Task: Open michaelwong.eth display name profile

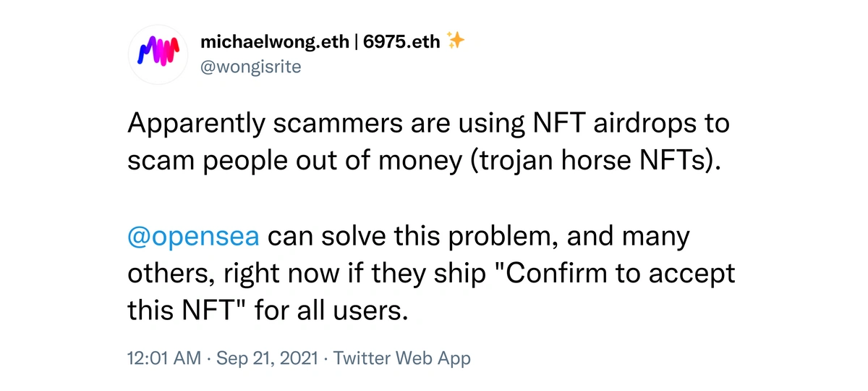Action: [275, 42]
